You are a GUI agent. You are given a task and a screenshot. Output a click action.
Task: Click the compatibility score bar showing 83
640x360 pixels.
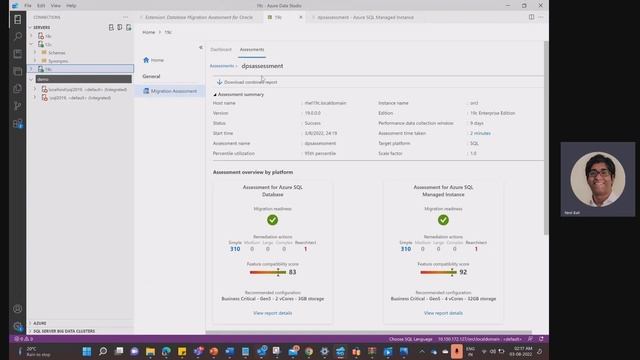(268, 272)
